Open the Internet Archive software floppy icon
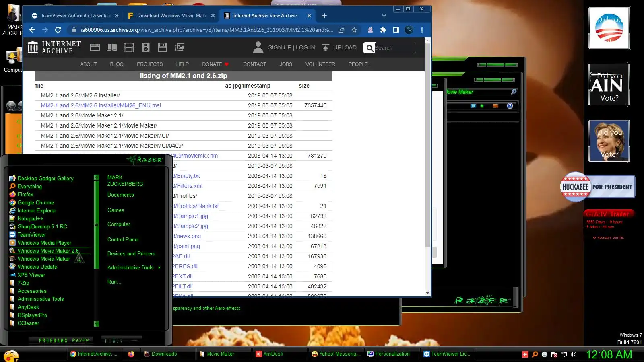Viewport: 644px width, 362px height. point(163,47)
